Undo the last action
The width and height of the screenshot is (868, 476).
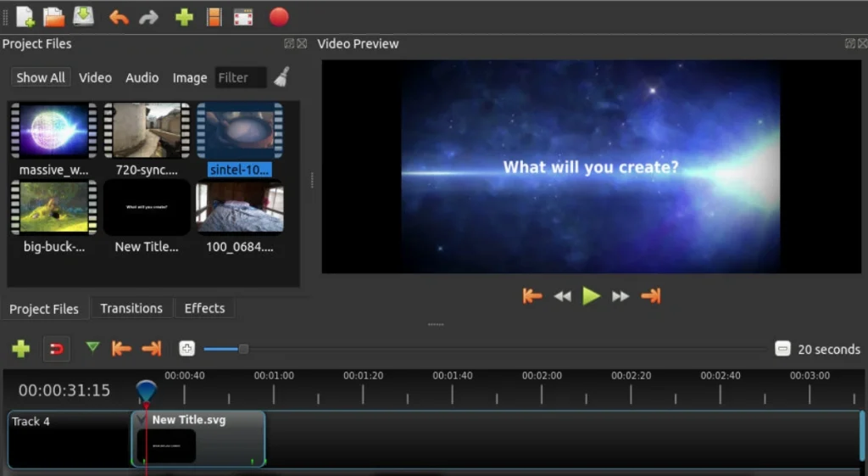(x=119, y=18)
